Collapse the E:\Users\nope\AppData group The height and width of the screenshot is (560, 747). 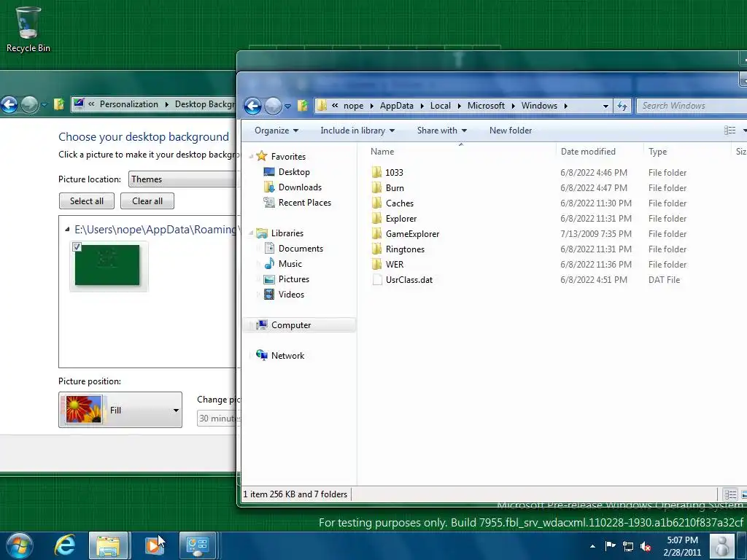pyautogui.click(x=67, y=230)
